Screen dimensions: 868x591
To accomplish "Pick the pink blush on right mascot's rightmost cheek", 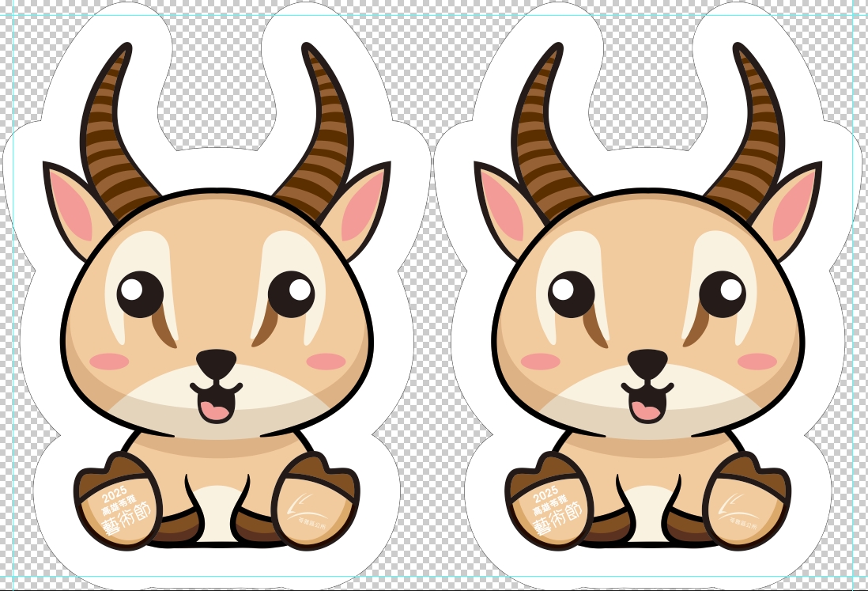I will click(x=757, y=362).
